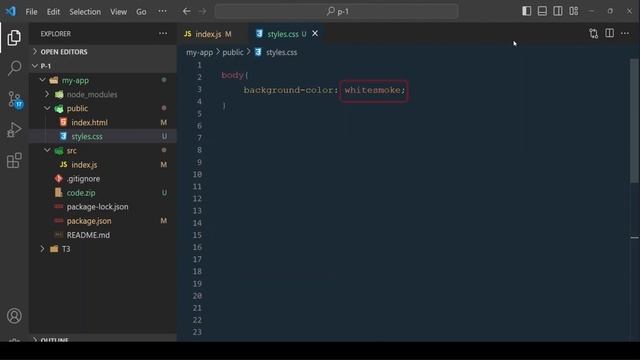Open index.js under src folder
The image size is (640, 360).
coord(103,164)
